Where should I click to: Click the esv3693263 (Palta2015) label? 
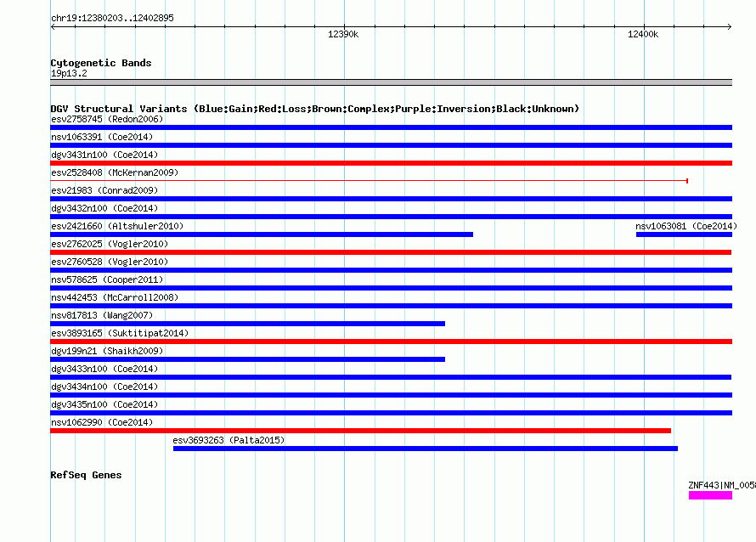(x=228, y=440)
